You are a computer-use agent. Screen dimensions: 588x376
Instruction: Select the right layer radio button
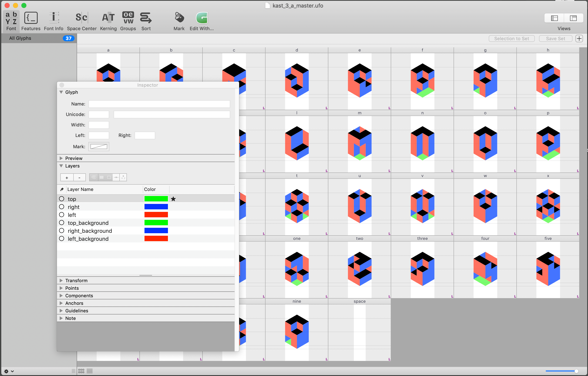point(62,207)
